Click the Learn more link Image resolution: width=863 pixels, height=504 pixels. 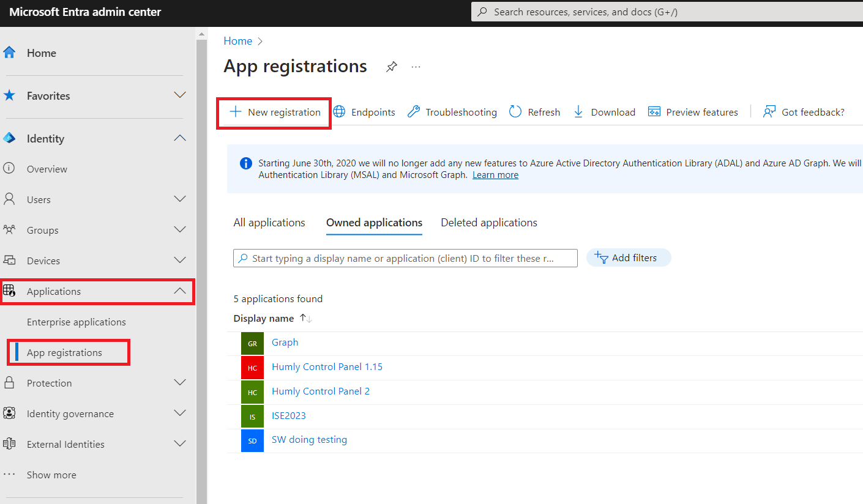[x=495, y=175]
